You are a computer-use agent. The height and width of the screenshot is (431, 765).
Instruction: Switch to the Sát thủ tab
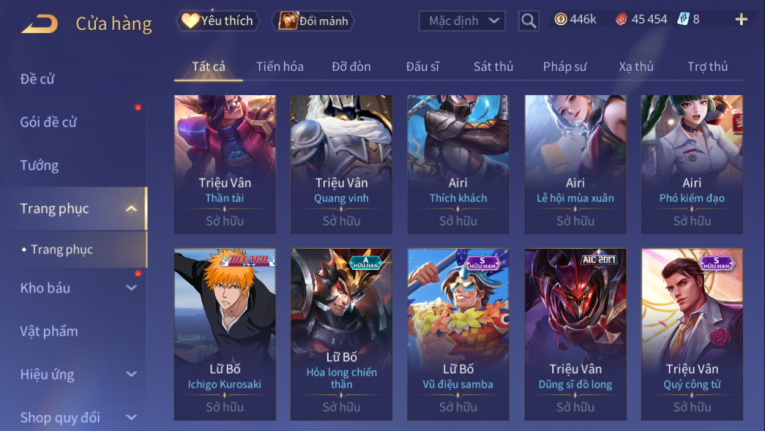pyautogui.click(x=493, y=66)
